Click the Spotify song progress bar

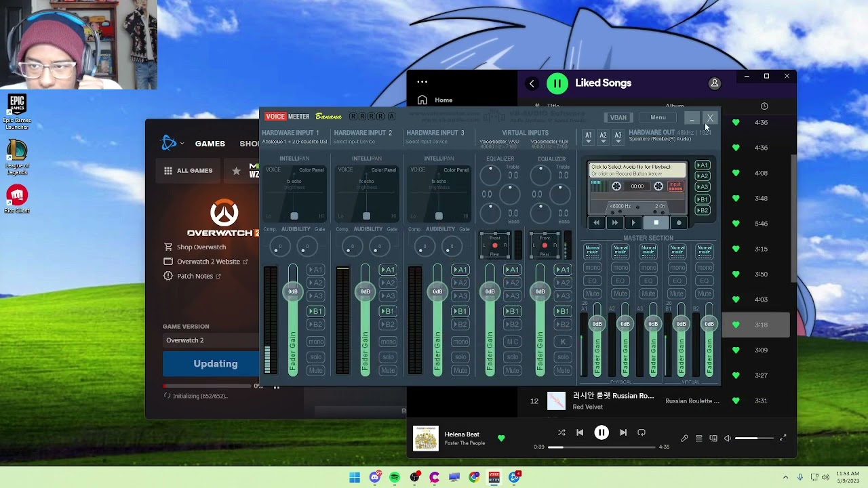[601, 447]
